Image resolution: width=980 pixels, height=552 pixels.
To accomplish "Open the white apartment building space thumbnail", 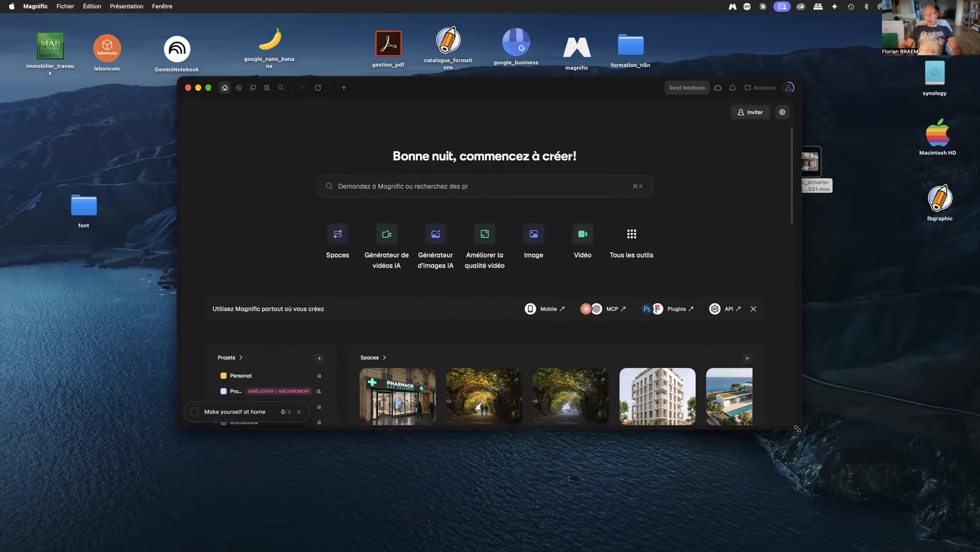I will [657, 397].
